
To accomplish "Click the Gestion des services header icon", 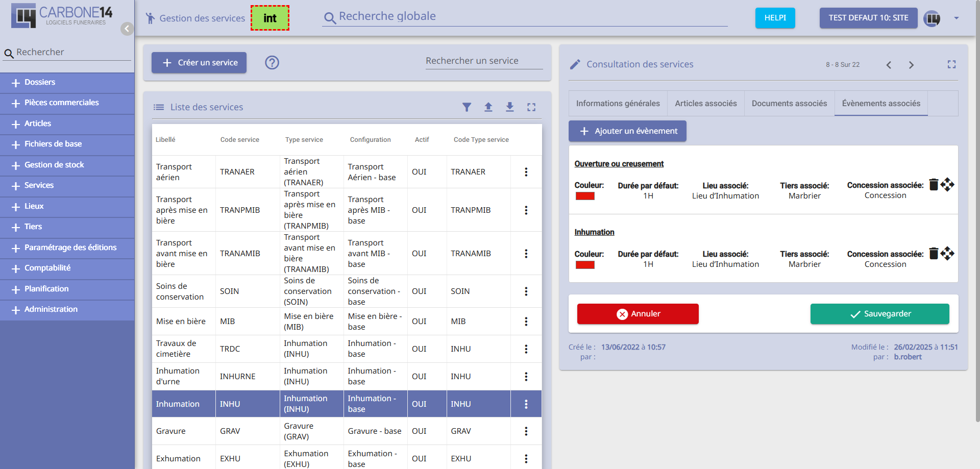I will [x=150, y=18].
